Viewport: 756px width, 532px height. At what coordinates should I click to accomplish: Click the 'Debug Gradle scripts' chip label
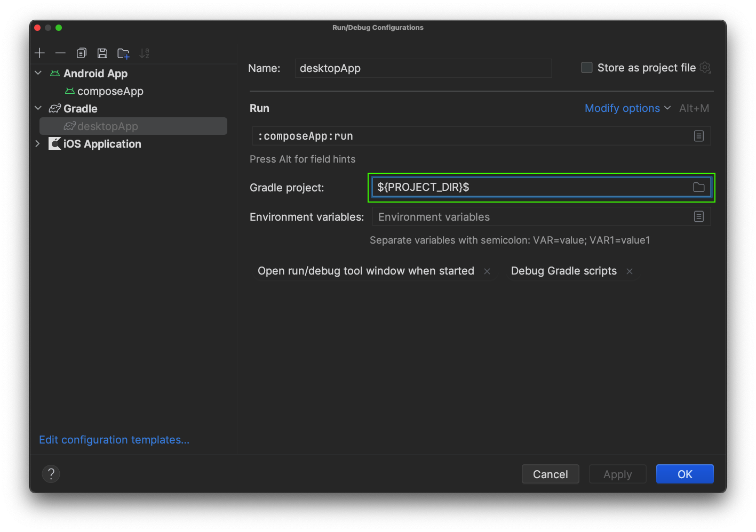coord(564,271)
